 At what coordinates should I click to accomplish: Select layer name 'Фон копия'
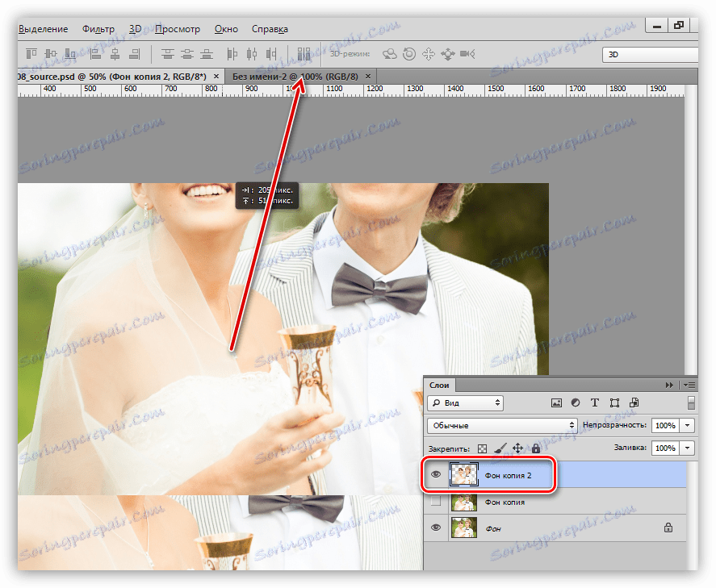click(x=505, y=502)
